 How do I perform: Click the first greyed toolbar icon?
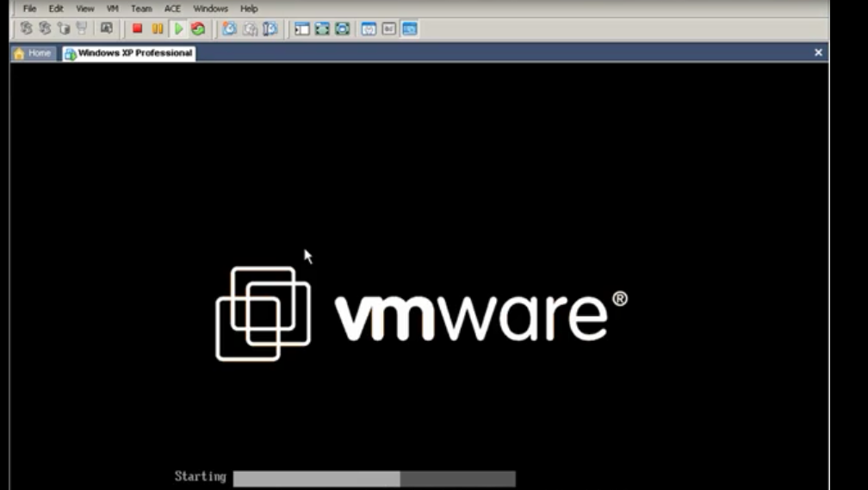click(x=26, y=28)
